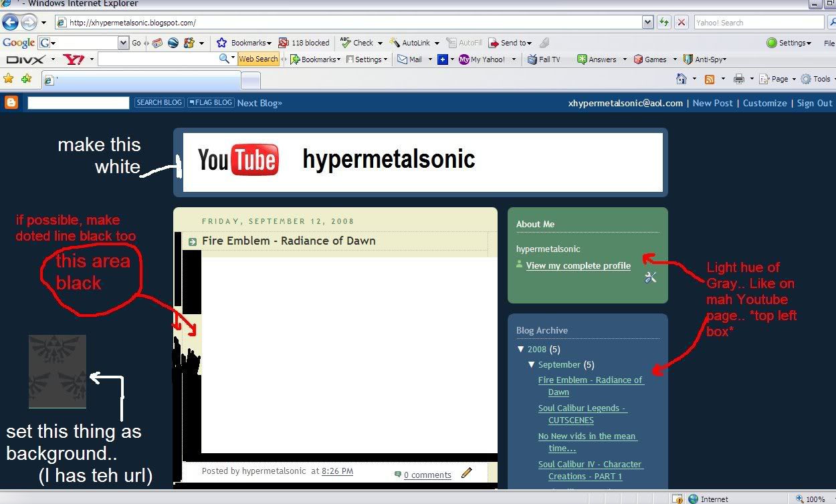
Task: Click the Next Blog» link
Action: tap(259, 103)
